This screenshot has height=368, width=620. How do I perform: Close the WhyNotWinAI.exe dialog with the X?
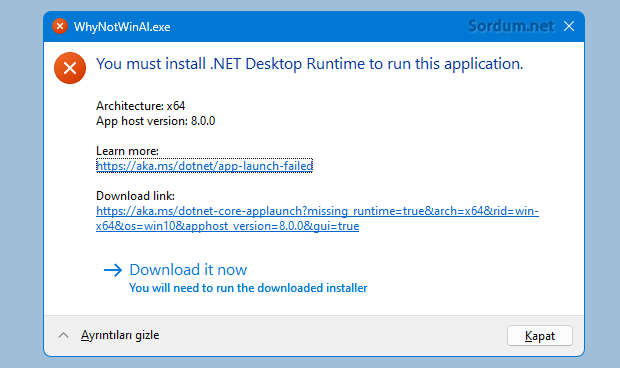(569, 26)
